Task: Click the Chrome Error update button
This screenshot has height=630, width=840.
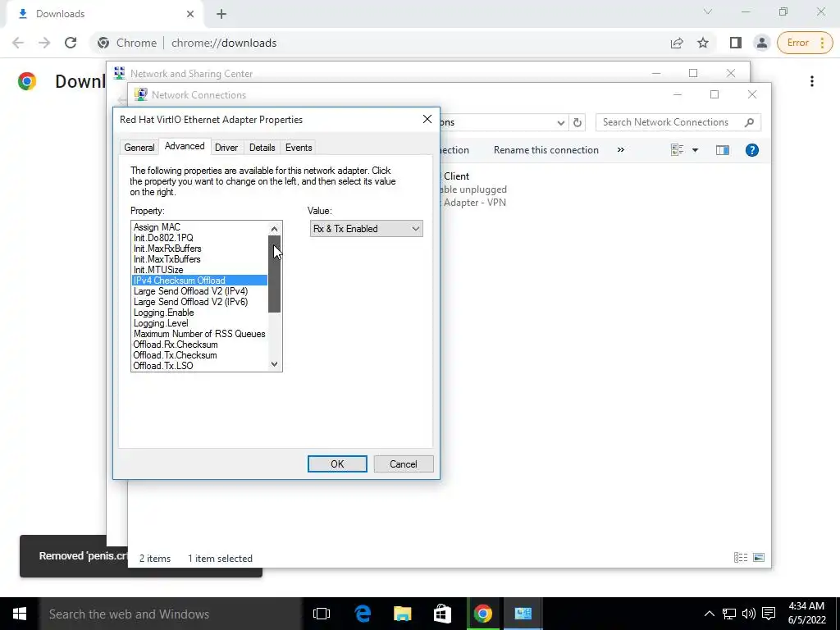Action: click(x=805, y=43)
